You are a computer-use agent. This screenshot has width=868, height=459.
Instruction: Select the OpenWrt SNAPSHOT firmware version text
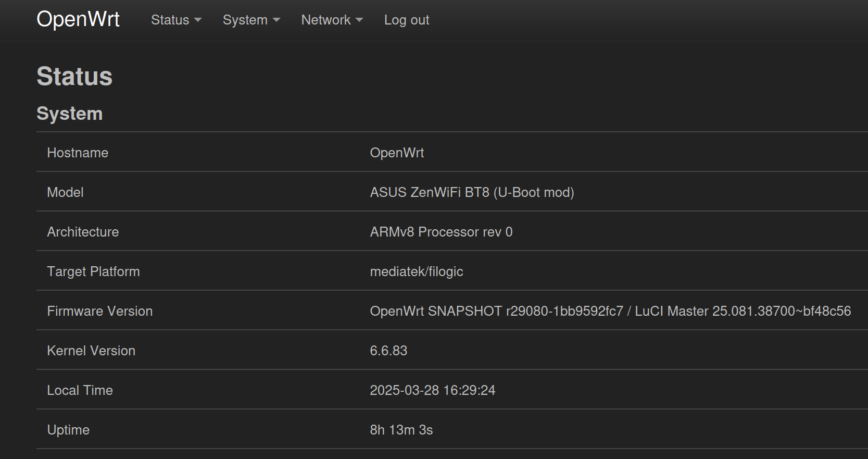[x=610, y=311]
